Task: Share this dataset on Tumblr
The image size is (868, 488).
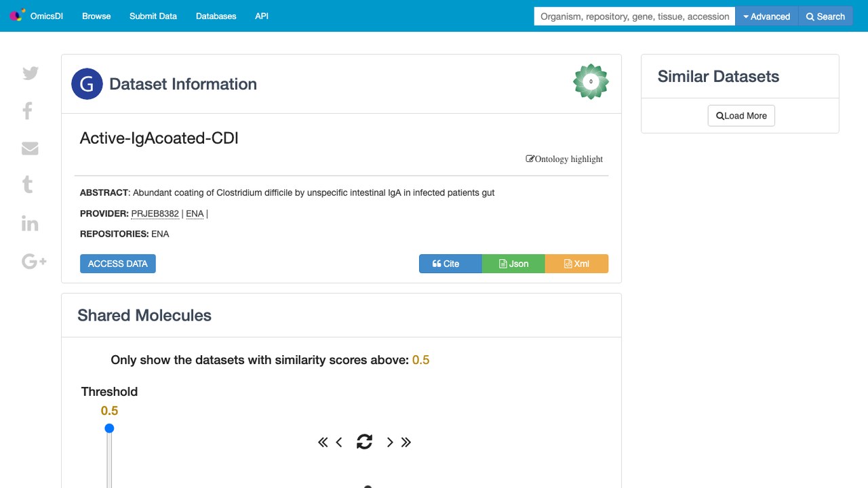Action: pyautogui.click(x=28, y=184)
